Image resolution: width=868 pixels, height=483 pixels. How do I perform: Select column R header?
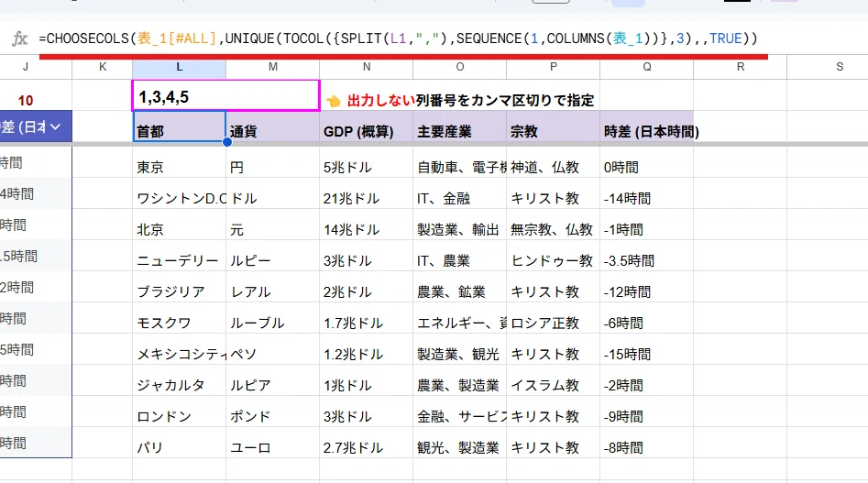(x=741, y=66)
